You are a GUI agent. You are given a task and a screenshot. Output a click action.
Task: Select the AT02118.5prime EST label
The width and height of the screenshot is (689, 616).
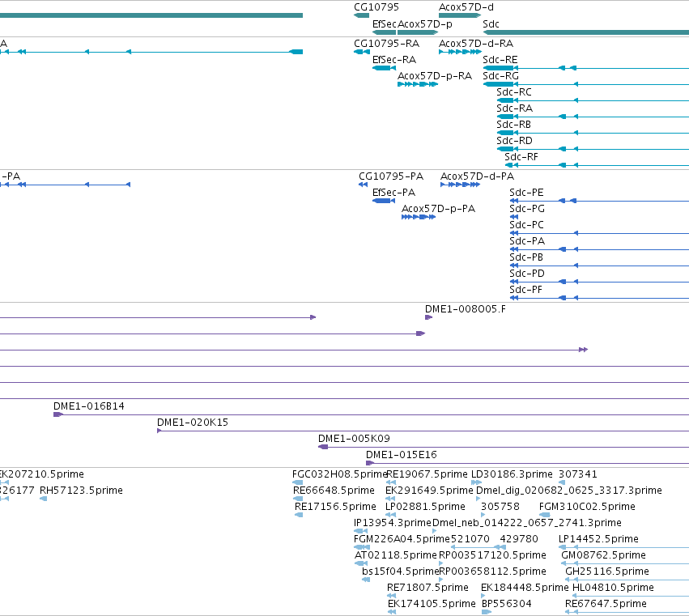click(x=395, y=556)
